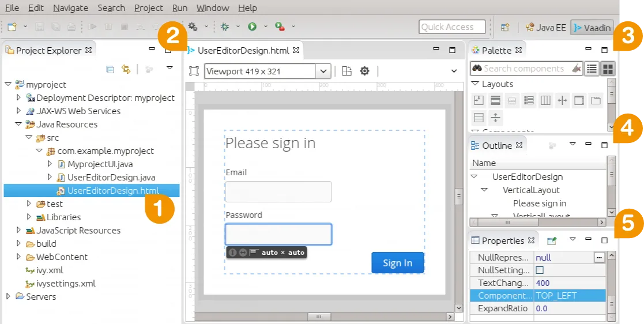Open the File menu
Viewport: 644px width, 324px height.
click(12, 8)
